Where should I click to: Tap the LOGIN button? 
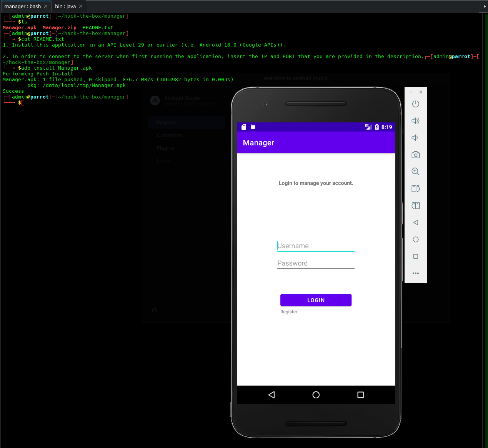coord(316,300)
